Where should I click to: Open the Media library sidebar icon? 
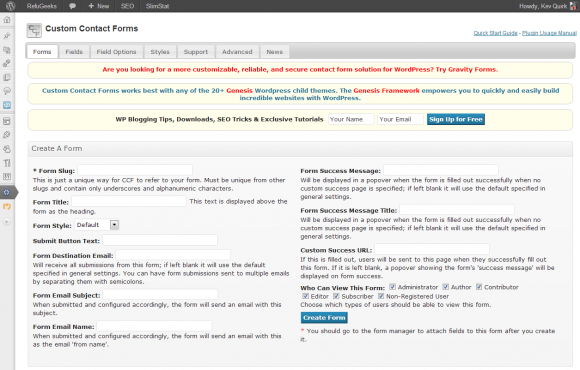point(7,50)
